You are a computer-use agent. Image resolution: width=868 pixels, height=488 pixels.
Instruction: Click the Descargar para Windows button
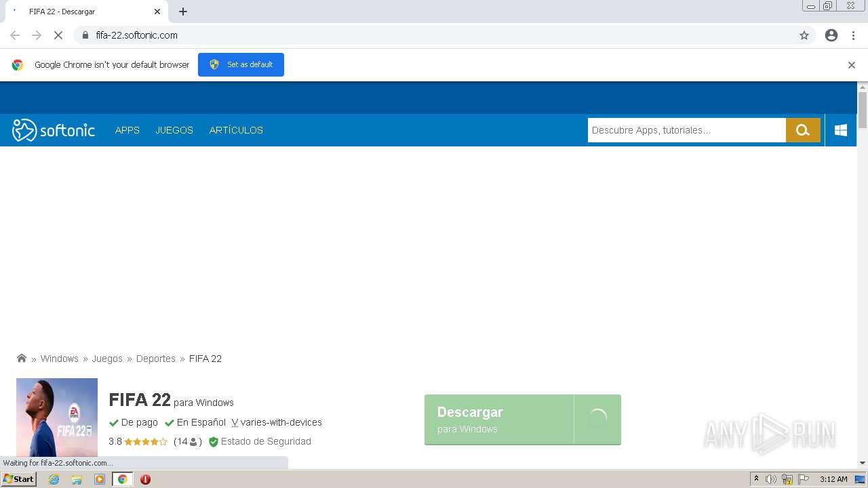523,420
